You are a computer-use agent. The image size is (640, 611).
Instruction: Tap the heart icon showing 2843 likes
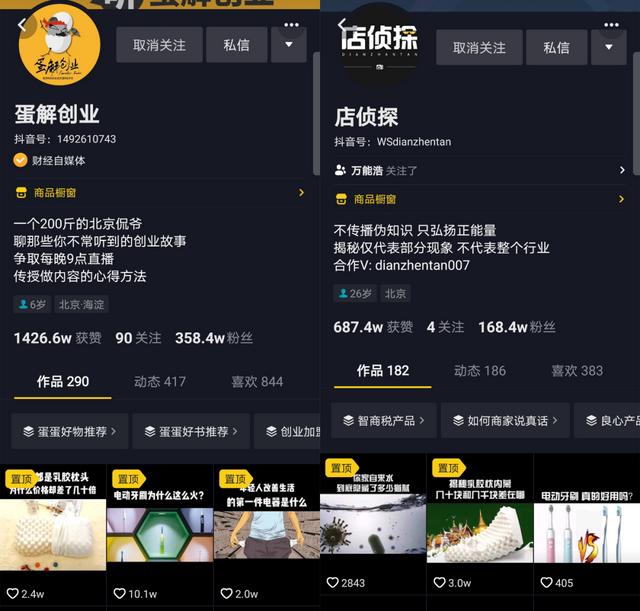click(x=333, y=582)
